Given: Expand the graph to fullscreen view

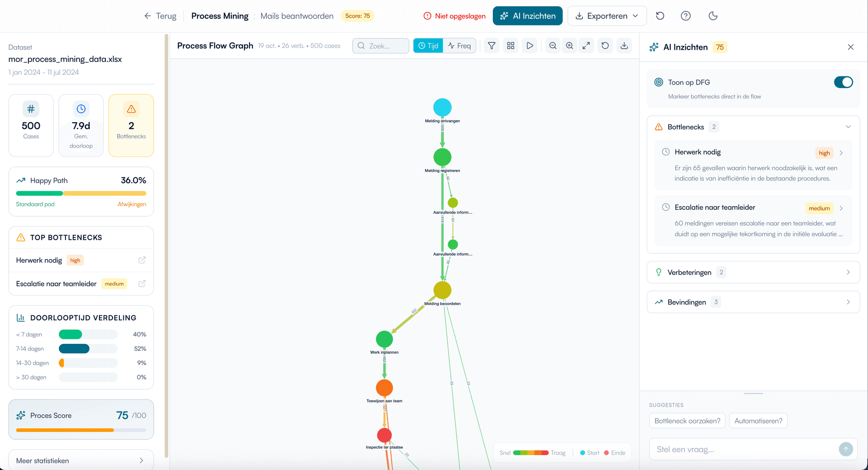Looking at the screenshot, I should click(x=586, y=45).
